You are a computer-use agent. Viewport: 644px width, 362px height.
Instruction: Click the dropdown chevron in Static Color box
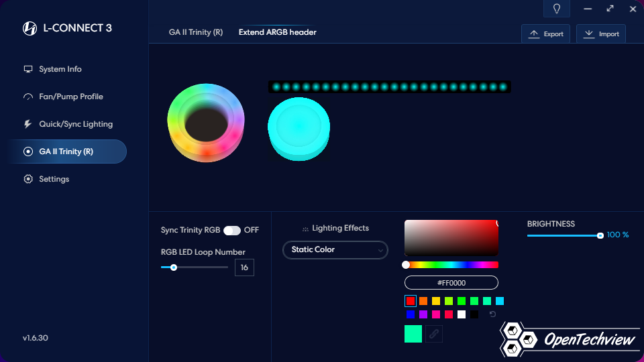click(x=380, y=250)
